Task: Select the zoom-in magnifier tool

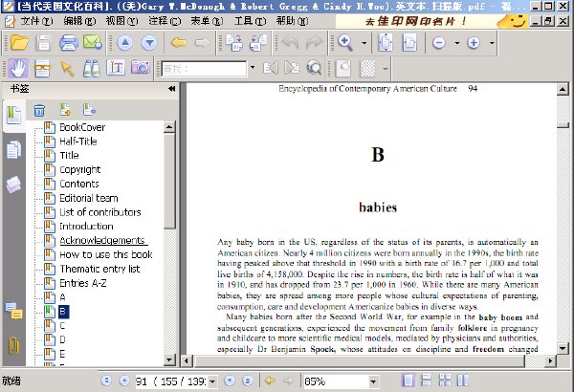Action: point(345,43)
